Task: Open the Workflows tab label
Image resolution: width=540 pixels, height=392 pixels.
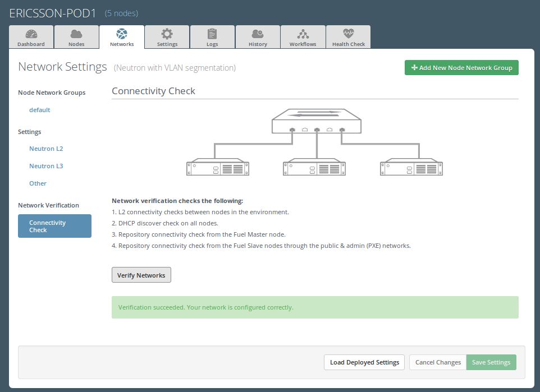Action: click(303, 44)
